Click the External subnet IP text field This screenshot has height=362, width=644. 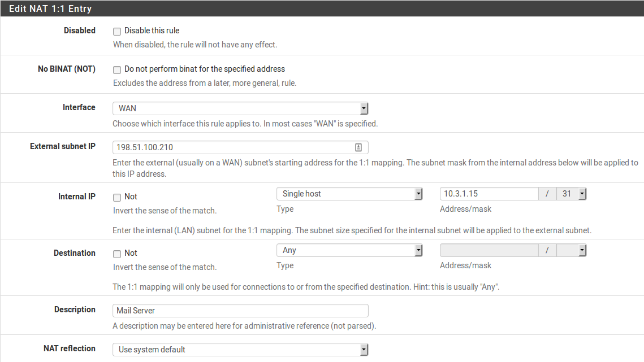pyautogui.click(x=233, y=147)
